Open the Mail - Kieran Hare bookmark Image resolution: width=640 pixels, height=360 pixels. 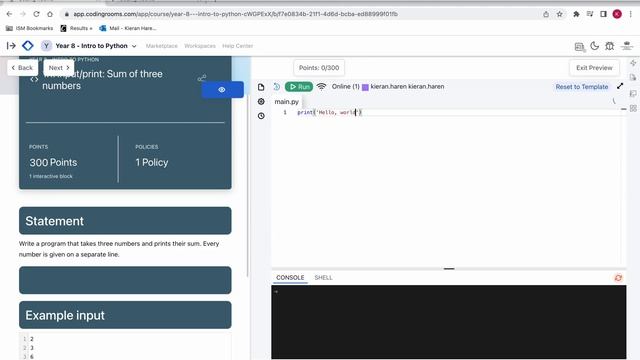click(128, 28)
